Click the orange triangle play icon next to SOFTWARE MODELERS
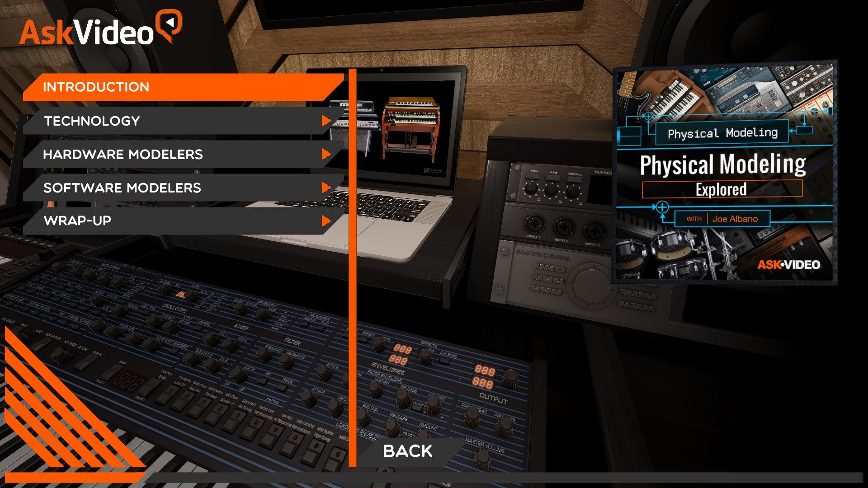Image resolution: width=868 pixels, height=488 pixels. pyautogui.click(x=327, y=187)
